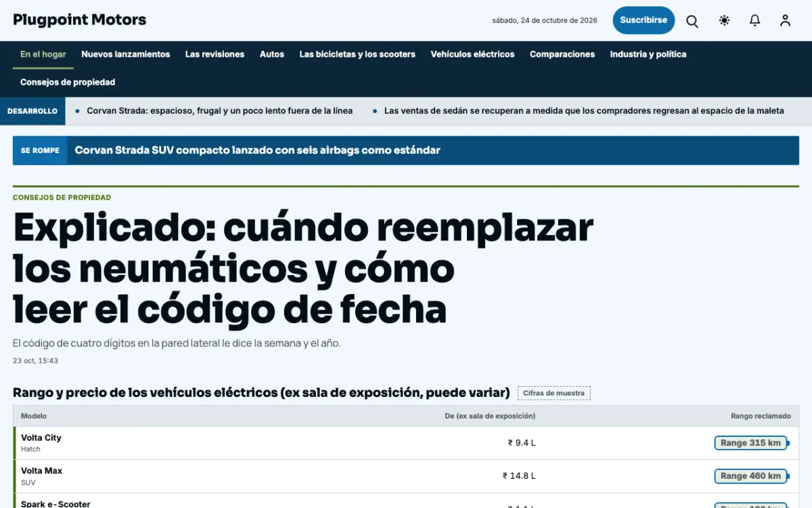
Task: Click the Range 460 km battery badge
Action: (752, 476)
